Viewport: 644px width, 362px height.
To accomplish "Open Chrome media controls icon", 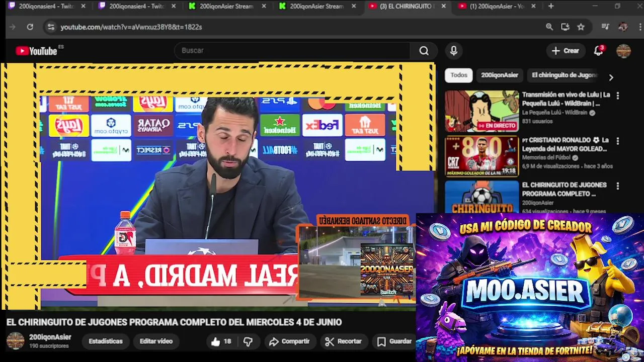I will (605, 27).
